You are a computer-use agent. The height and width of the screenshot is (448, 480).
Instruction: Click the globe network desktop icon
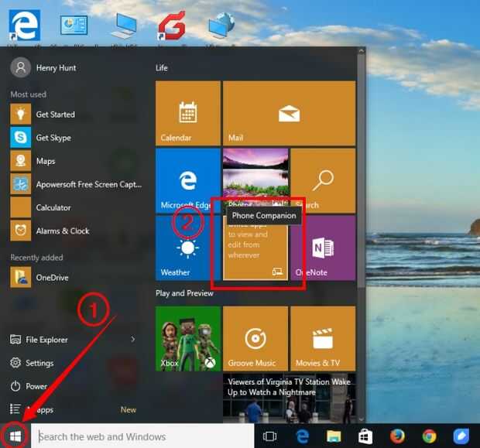pos(221,25)
